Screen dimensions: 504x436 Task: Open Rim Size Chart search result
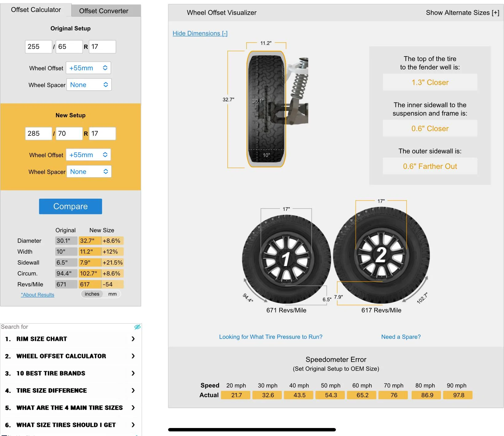tap(42, 339)
